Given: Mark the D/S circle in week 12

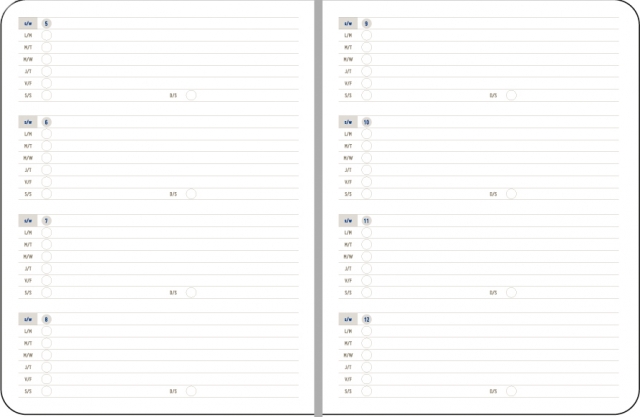Looking at the screenshot, I should click(511, 391).
